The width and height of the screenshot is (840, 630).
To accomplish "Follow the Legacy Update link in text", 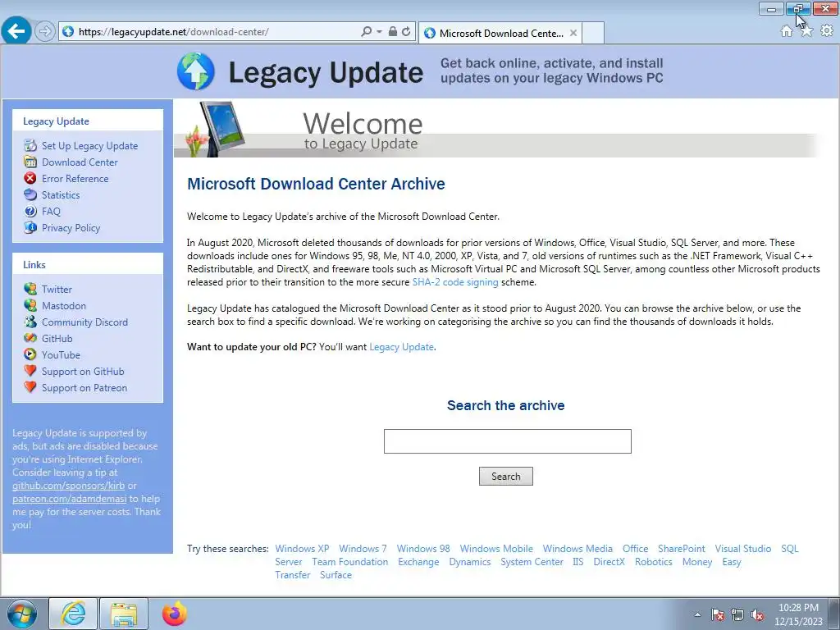I will click(x=401, y=347).
